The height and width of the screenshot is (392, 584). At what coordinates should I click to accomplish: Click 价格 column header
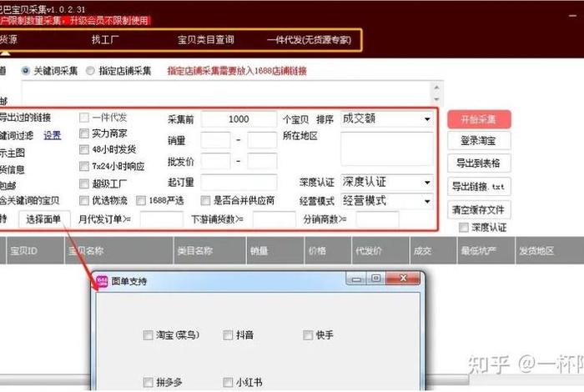point(328,250)
